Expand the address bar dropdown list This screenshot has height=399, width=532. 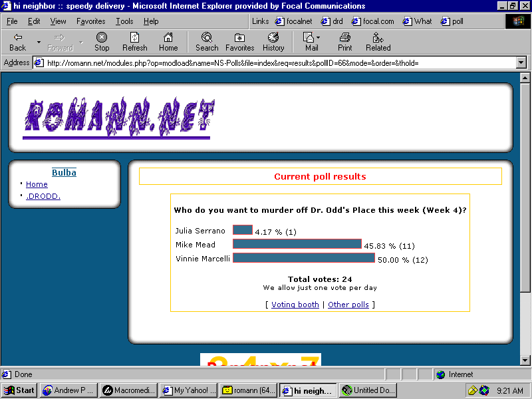[521, 63]
